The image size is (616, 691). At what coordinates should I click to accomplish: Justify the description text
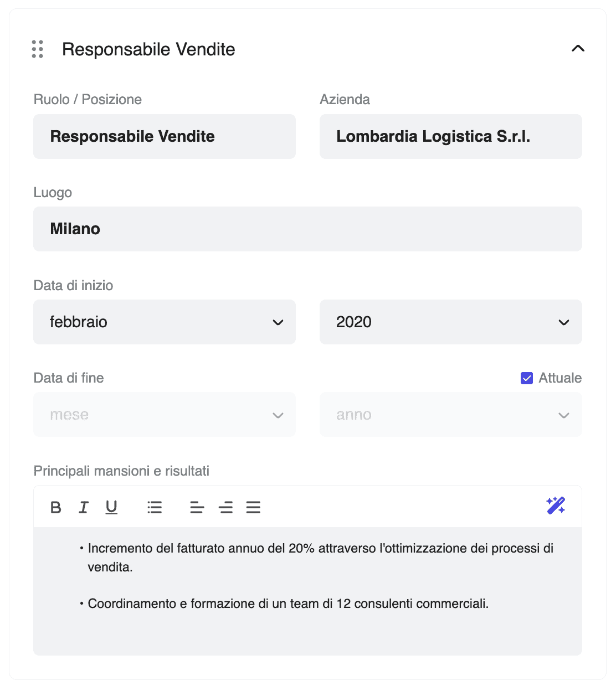point(253,507)
